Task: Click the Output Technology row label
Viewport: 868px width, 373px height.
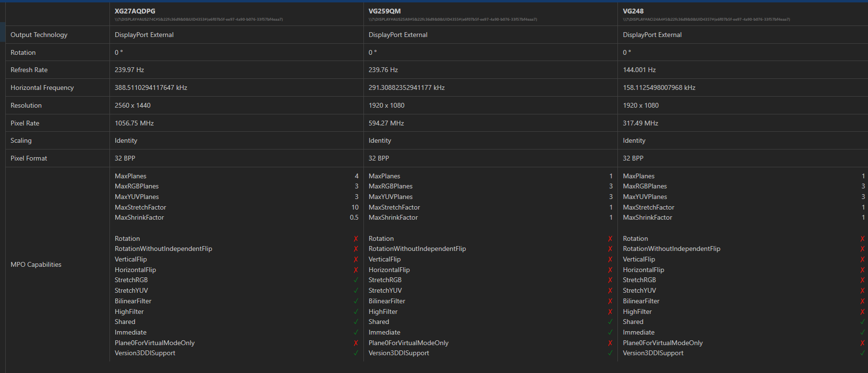Action: (x=39, y=35)
